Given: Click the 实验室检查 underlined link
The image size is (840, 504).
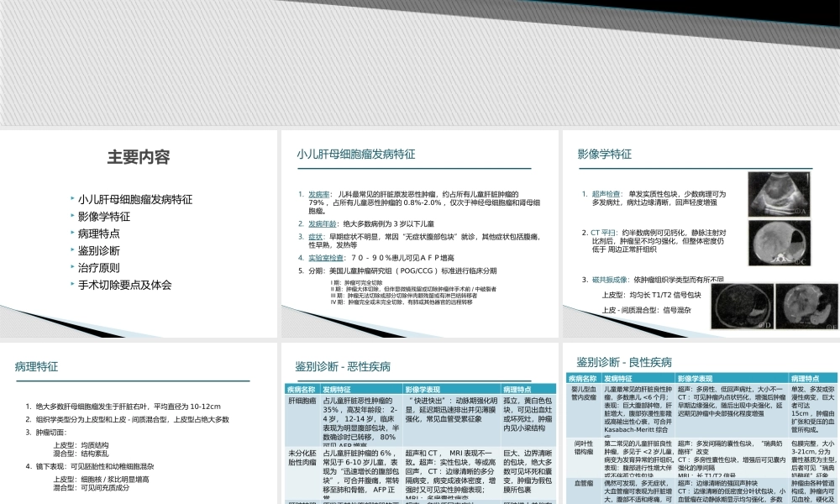Looking at the screenshot, I should 324,259.
